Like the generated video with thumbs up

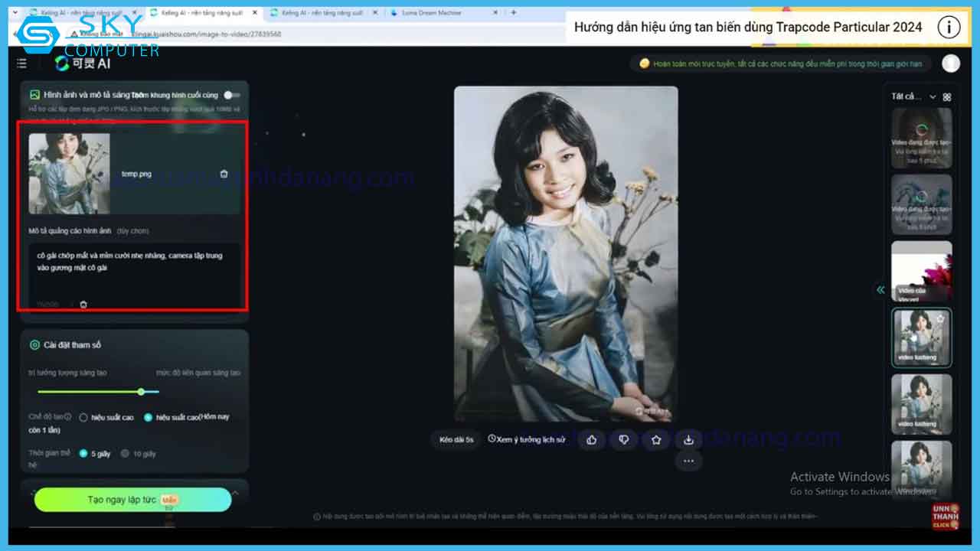pyautogui.click(x=592, y=439)
